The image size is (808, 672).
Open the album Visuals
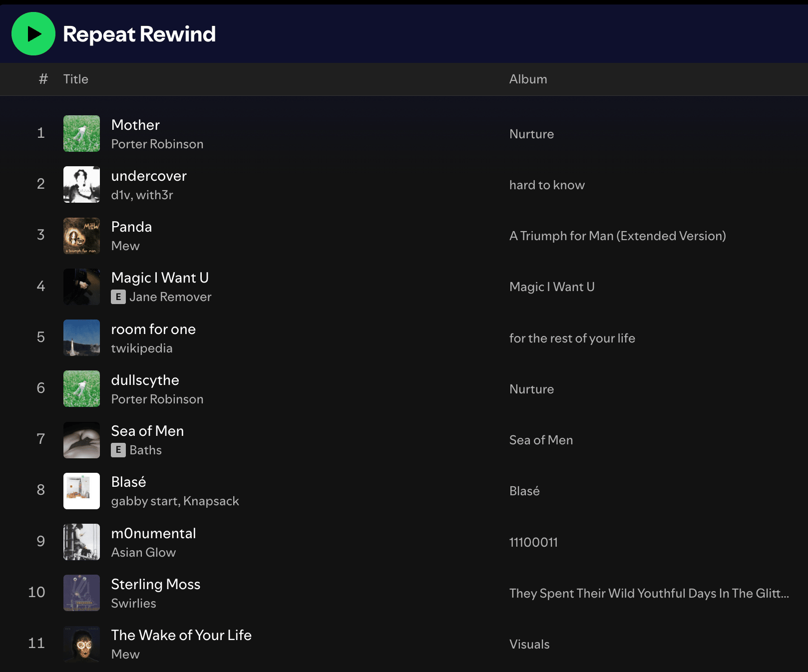point(529,645)
